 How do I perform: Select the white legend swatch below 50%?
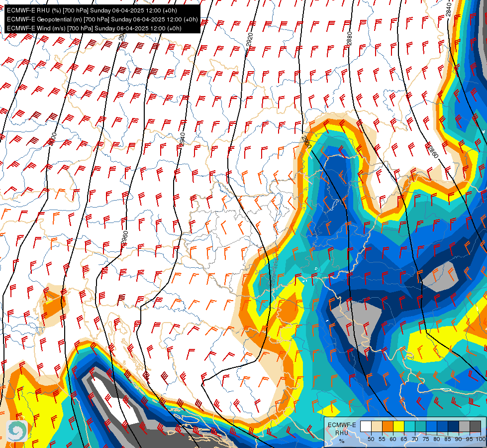click(366, 426)
